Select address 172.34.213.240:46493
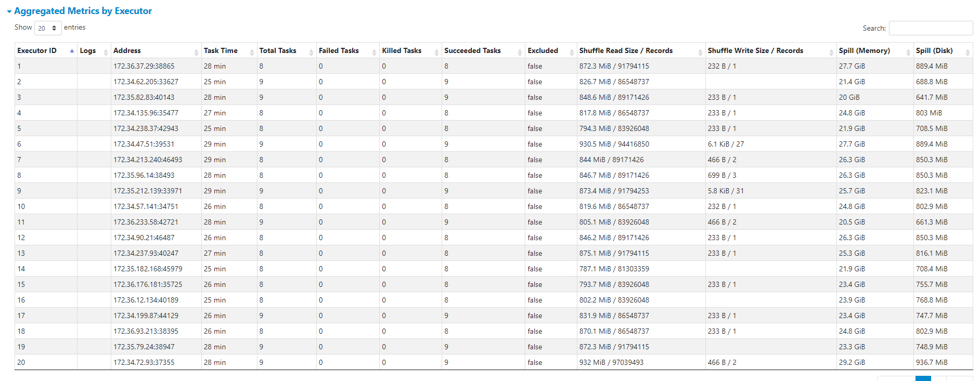Image resolution: width=980 pixels, height=381 pixels. 148,160
